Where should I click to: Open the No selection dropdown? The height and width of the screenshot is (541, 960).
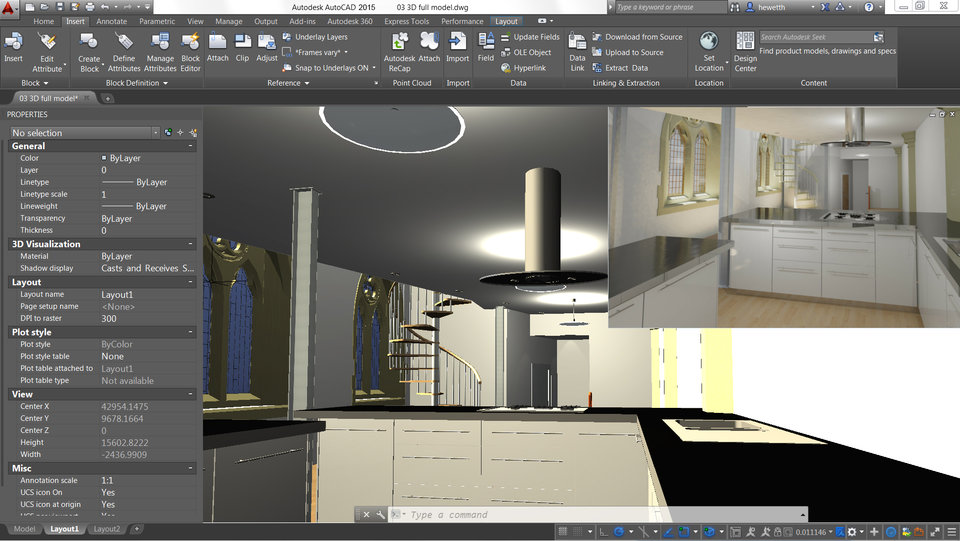click(x=84, y=132)
